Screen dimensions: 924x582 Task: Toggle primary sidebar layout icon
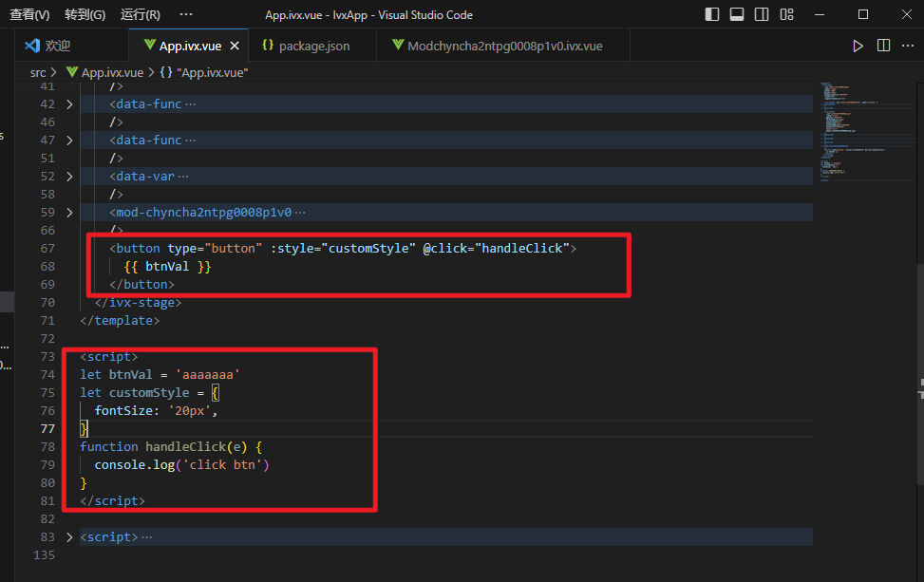tap(712, 15)
